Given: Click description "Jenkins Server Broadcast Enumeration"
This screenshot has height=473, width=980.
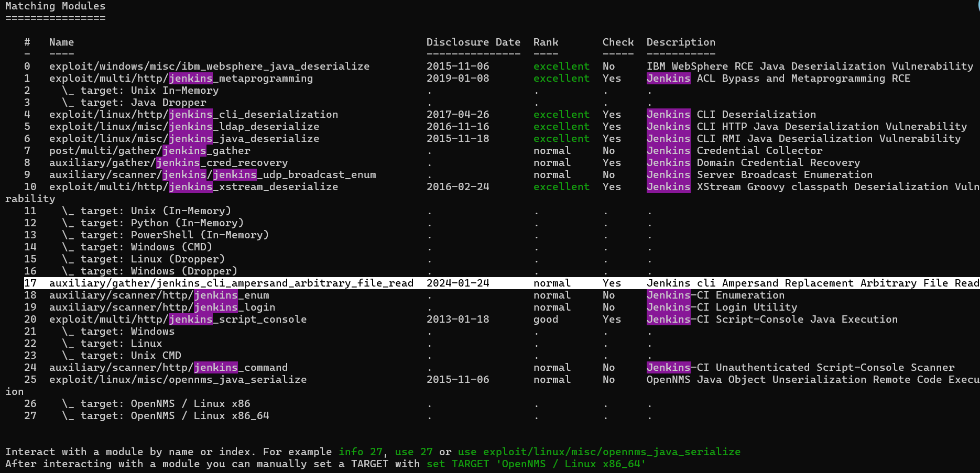Looking at the screenshot, I should click(760, 175).
